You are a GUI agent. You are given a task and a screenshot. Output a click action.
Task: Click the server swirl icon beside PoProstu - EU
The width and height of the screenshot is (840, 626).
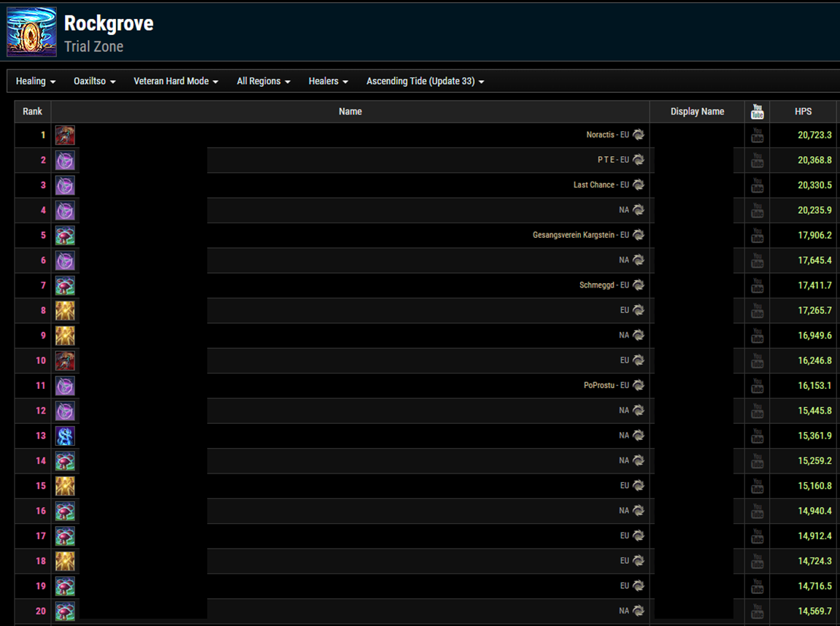tap(639, 385)
